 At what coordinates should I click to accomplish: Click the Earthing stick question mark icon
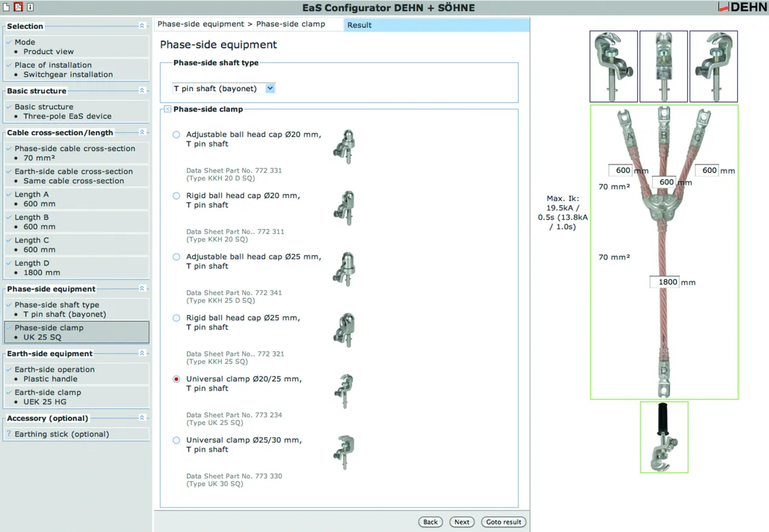point(9,434)
